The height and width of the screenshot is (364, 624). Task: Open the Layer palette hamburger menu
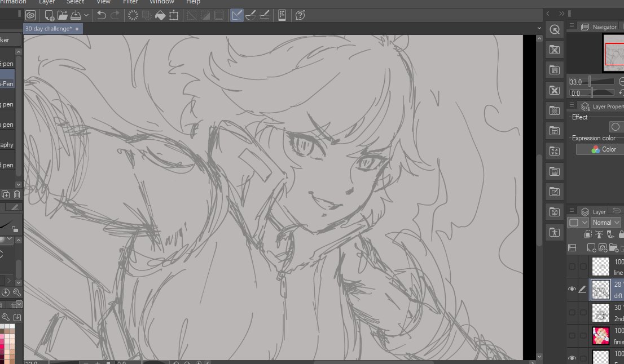click(572, 210)
